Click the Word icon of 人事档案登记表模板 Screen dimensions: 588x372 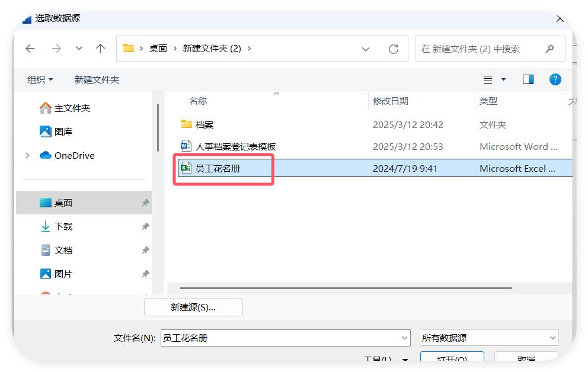186,146
